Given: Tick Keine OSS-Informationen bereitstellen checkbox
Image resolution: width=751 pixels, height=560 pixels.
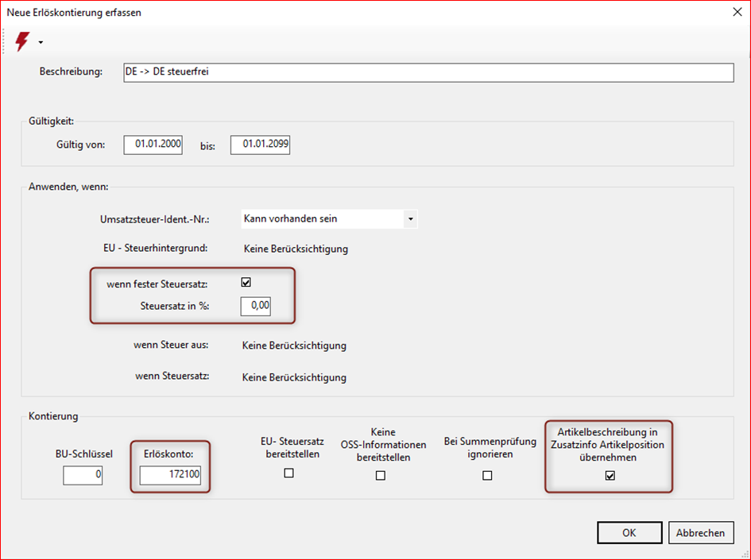Looking at the screenshot, I should (381, 475).
